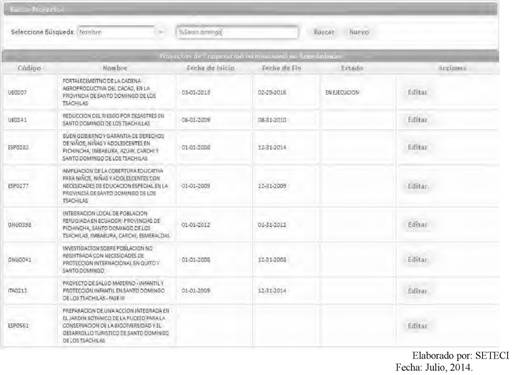Sort by the Estado column header
This screenshot has height=375, width=514.
[352, 68]
